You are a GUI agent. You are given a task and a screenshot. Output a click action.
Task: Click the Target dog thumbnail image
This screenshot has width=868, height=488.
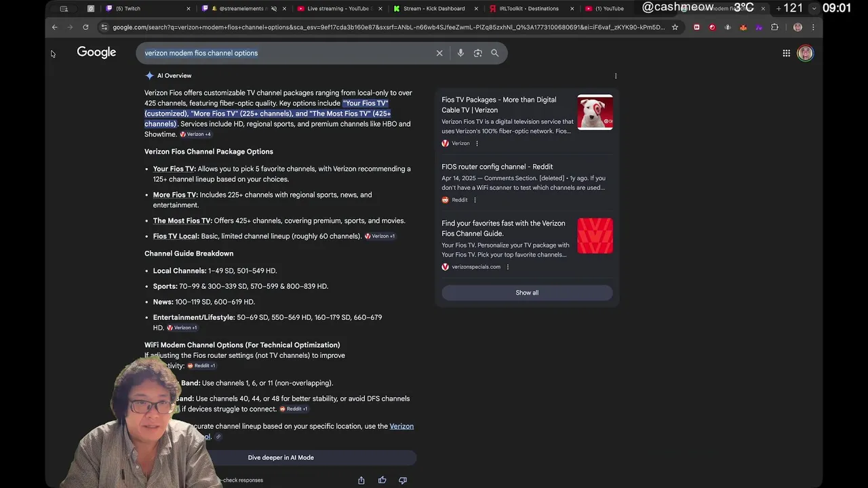click(x=595, y=112)
